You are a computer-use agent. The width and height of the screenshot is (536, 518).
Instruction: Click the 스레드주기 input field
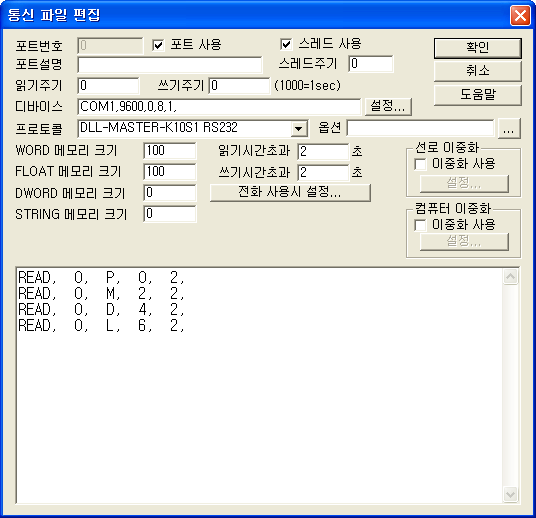371,64
